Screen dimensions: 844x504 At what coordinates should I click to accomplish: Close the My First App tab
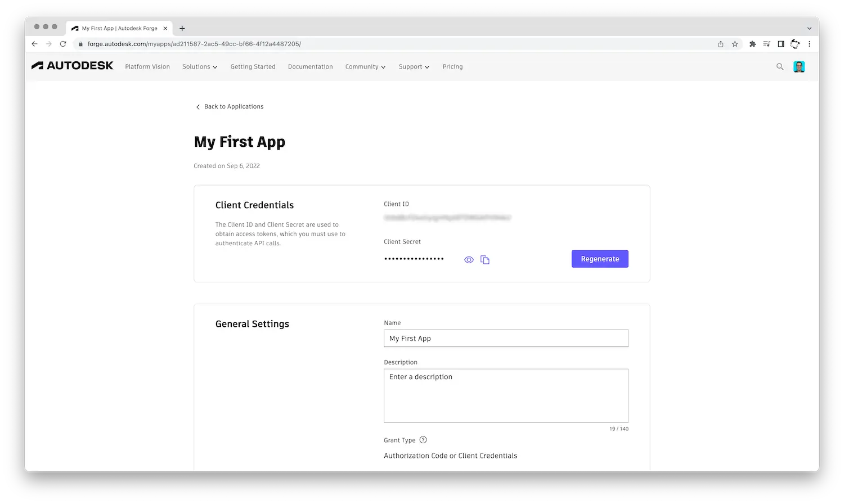coord(165,28)
